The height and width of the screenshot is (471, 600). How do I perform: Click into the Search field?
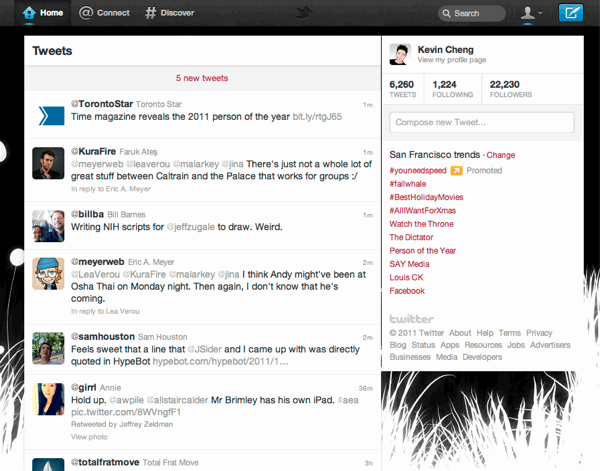tap(471, 13)
